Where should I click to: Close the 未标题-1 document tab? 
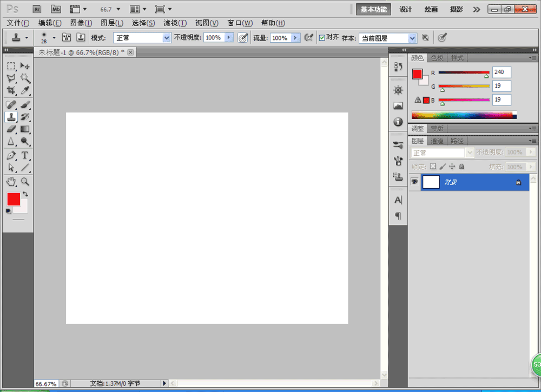click(130, 52)
